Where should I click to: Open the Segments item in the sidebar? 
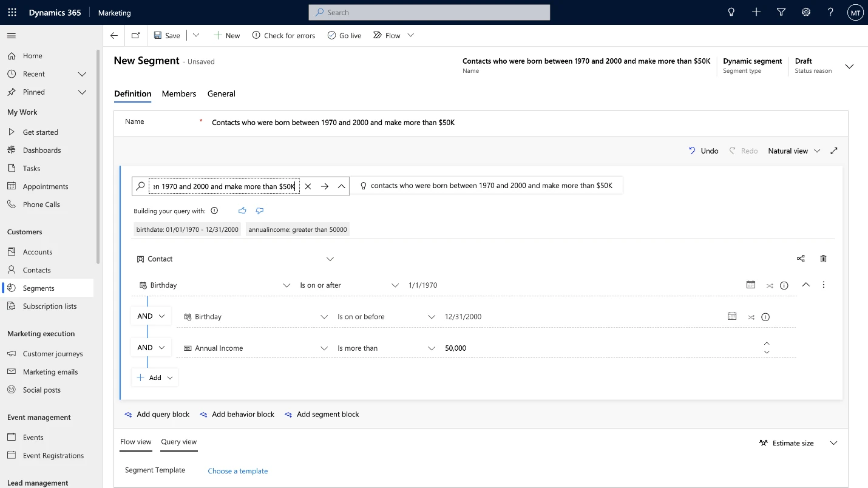tap(38, 288)
